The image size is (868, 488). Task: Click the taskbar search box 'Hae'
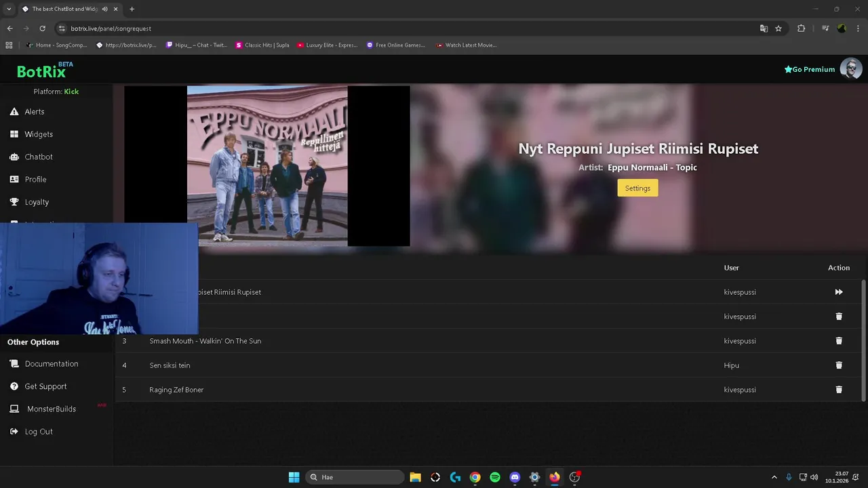click(x=355, y=477)
